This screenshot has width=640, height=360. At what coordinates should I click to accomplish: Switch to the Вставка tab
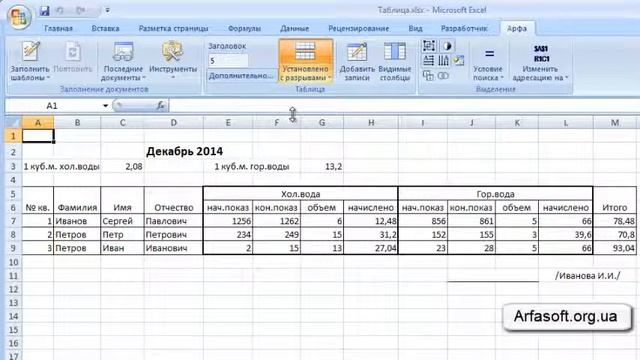tap(105, 29)
